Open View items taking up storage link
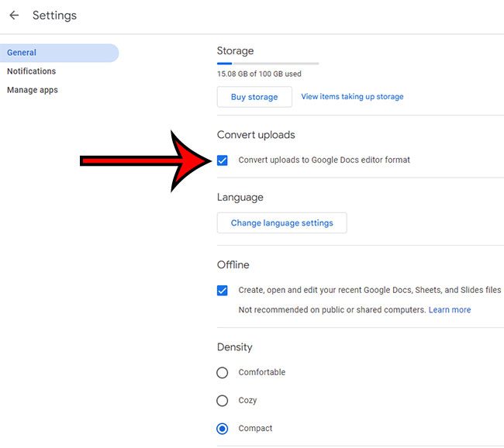 click(x=352, y=97)
